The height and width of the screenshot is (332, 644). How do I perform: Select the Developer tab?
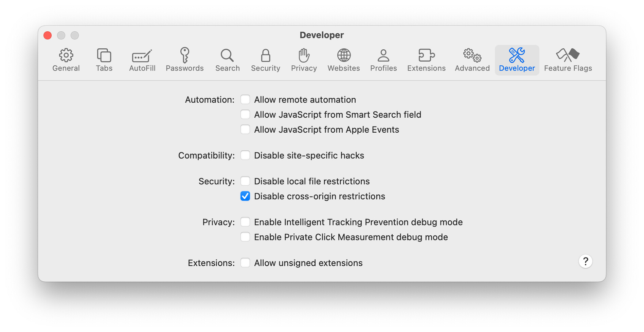[517, 60]
